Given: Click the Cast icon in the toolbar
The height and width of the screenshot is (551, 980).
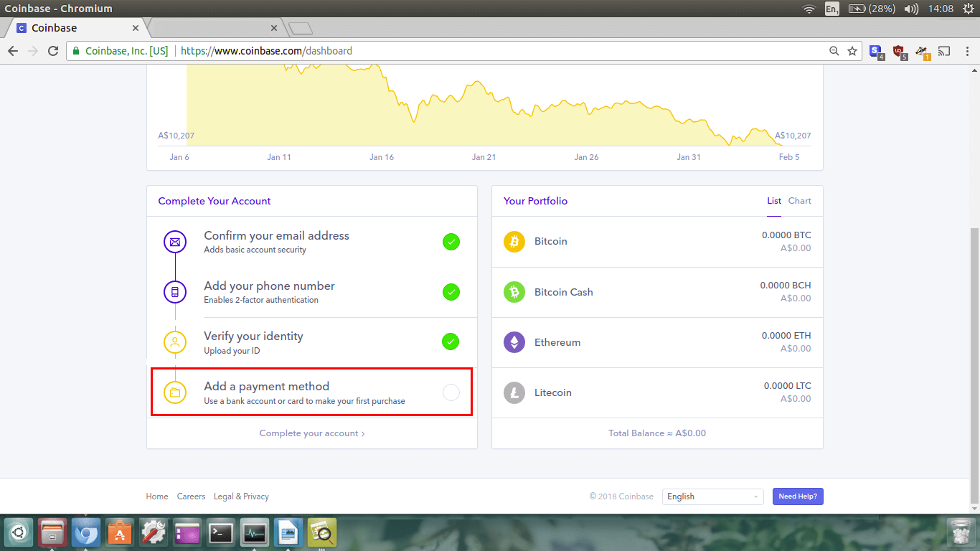Looking at the screenshot, I should tap(945, 51).
